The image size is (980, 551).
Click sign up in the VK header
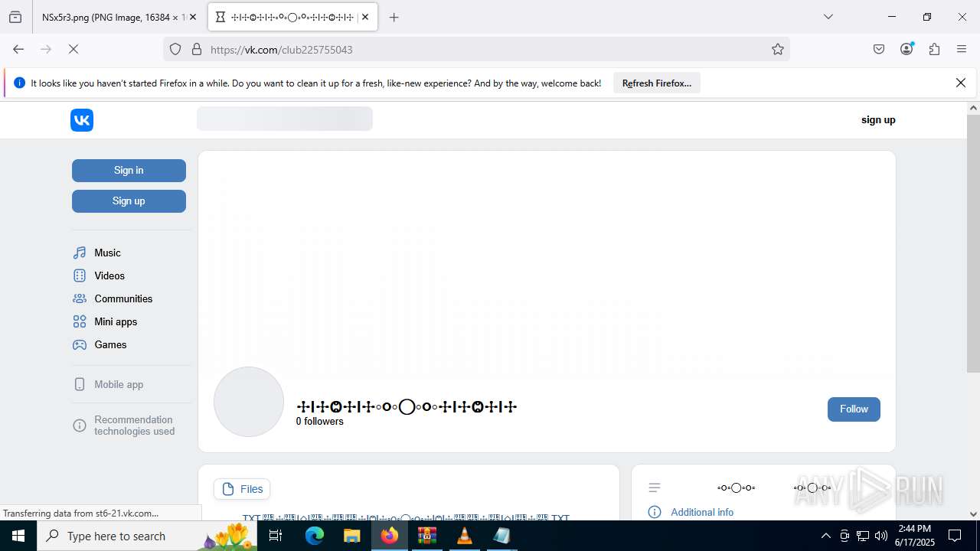[878, 120]
